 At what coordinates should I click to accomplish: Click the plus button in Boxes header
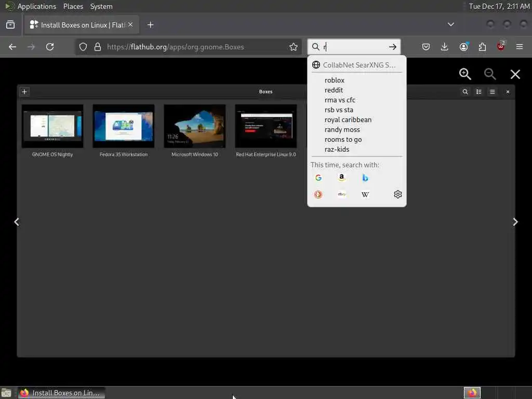[24, 91]
